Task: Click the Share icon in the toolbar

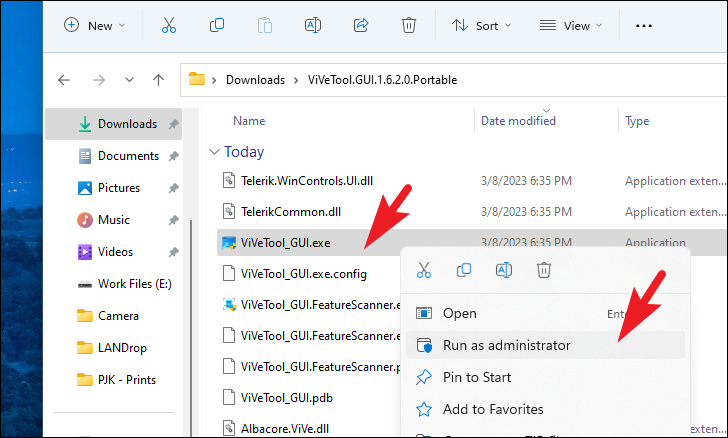Action: click(x=361, y=25)
